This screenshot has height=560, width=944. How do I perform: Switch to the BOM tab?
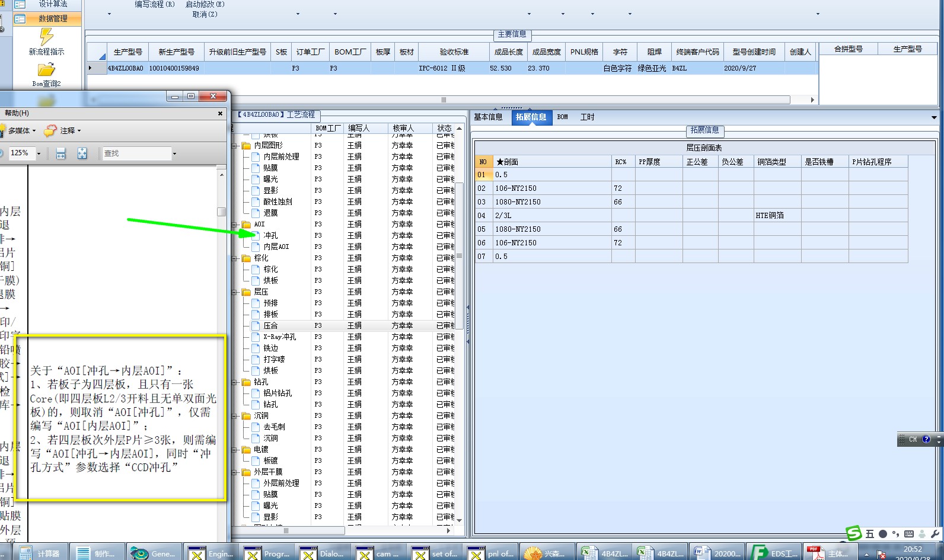(563, 117)
